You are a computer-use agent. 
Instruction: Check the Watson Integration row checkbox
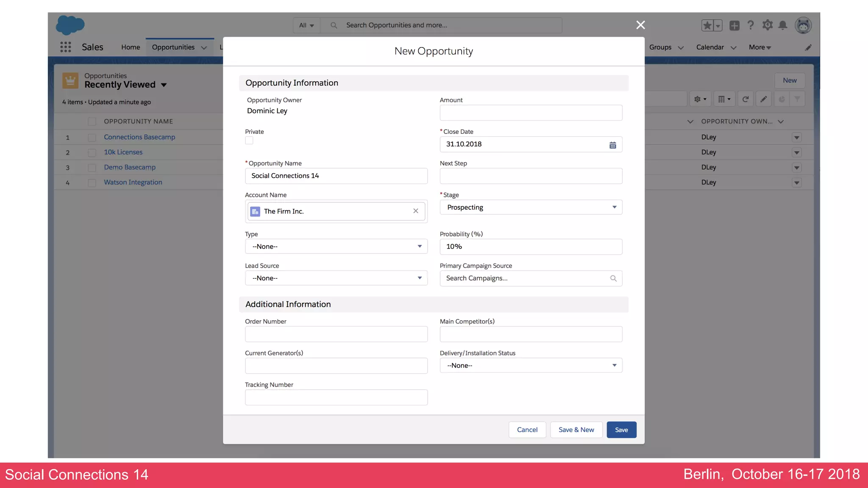coord(92,183)
